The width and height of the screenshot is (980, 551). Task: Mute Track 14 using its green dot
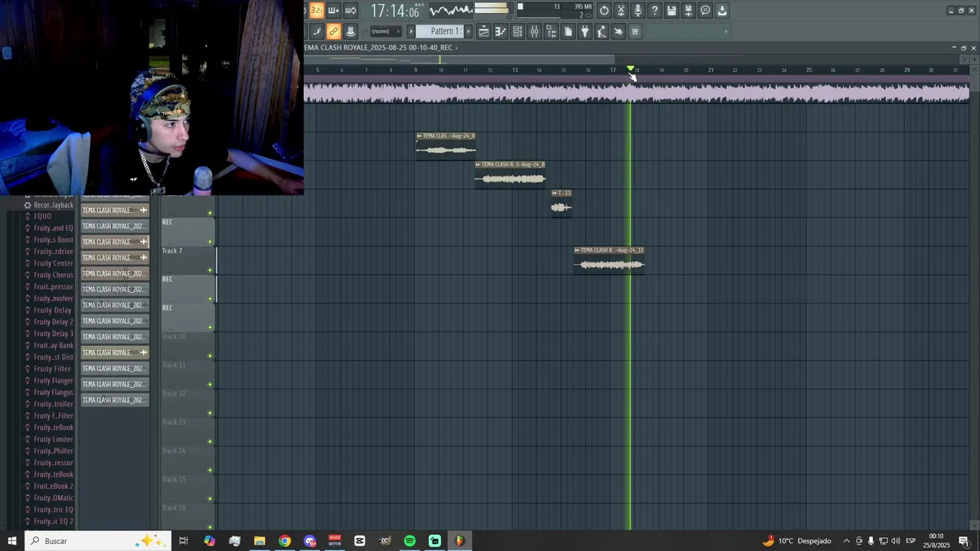[x=211, y=471]
